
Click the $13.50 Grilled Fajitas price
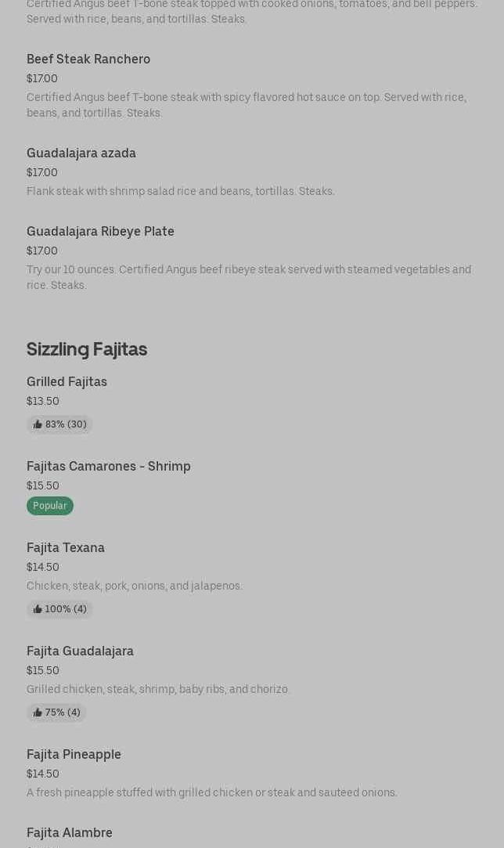pyautogui.click(x=43, y=402)
